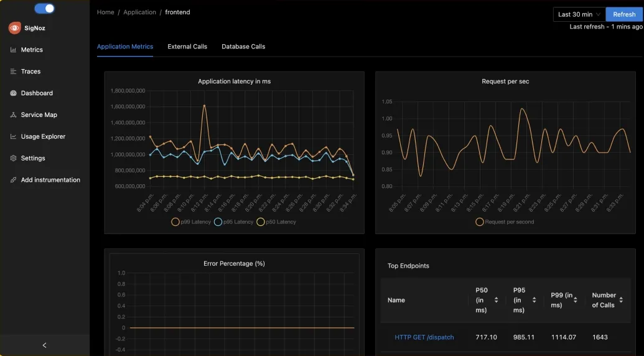
Task: Open Settings in the sidebar
Action: pyautogui.click(x=33, y=159)
